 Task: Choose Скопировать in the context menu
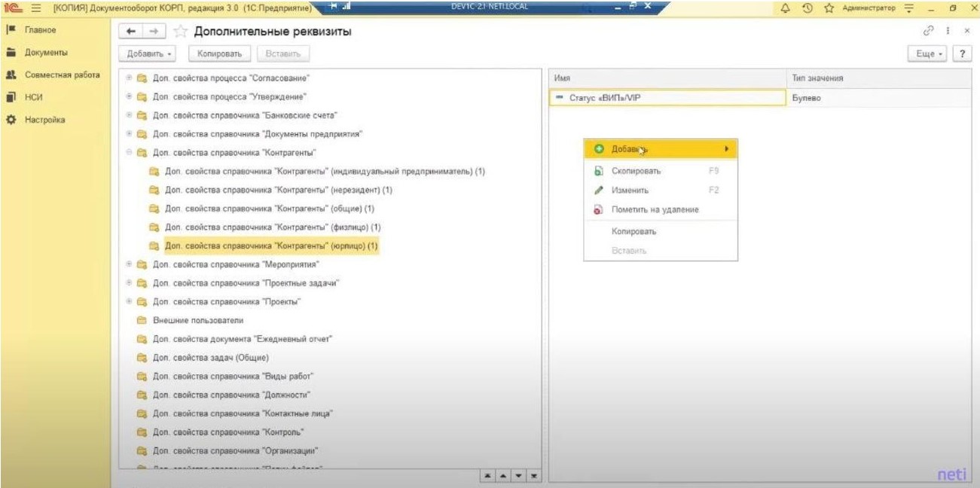(x=637, y=171)
